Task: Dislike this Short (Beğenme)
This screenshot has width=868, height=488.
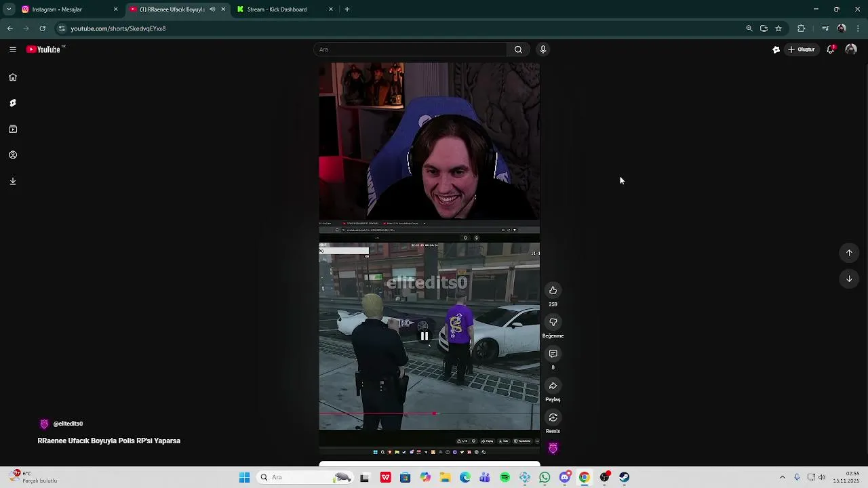Action: coord(553,322)
